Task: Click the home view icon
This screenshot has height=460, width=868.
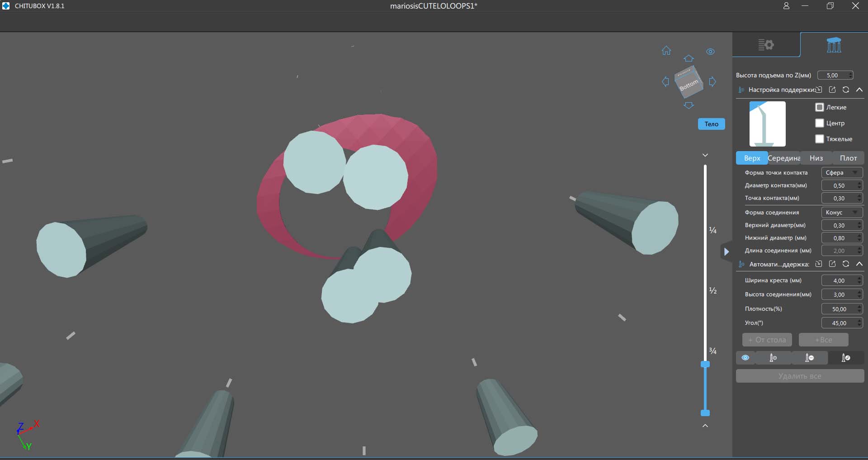Action: [x=666, y=51]
